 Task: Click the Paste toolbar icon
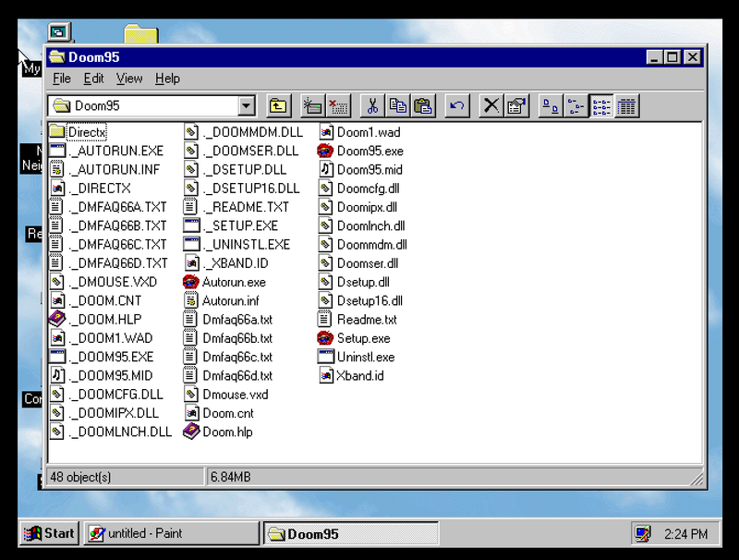pos(424,106)
